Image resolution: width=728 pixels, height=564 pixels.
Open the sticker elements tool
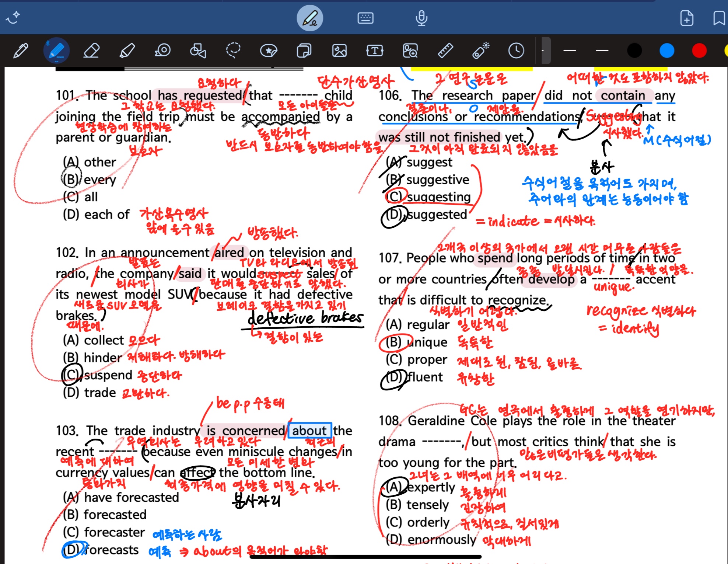click(269, 51)
